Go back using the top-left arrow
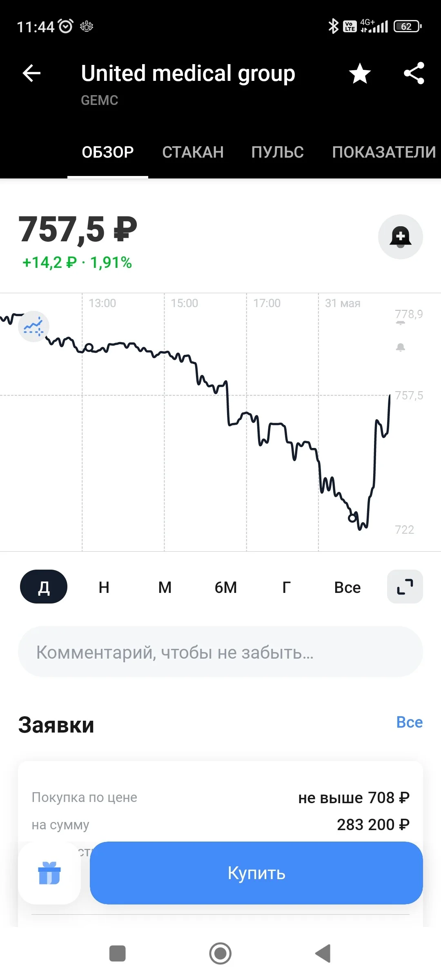This screenshot has width=441, height=980. 31,73
